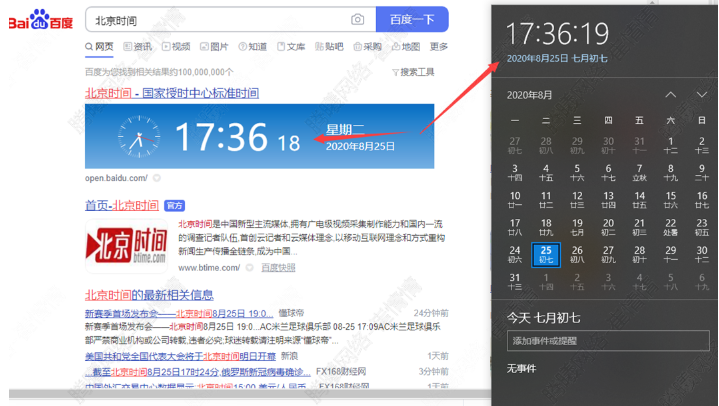The image size is (719, 406).
Task: Open 北京时间 - 国家授时中心标准时间 result link
Action: click(x=171, y=93)
